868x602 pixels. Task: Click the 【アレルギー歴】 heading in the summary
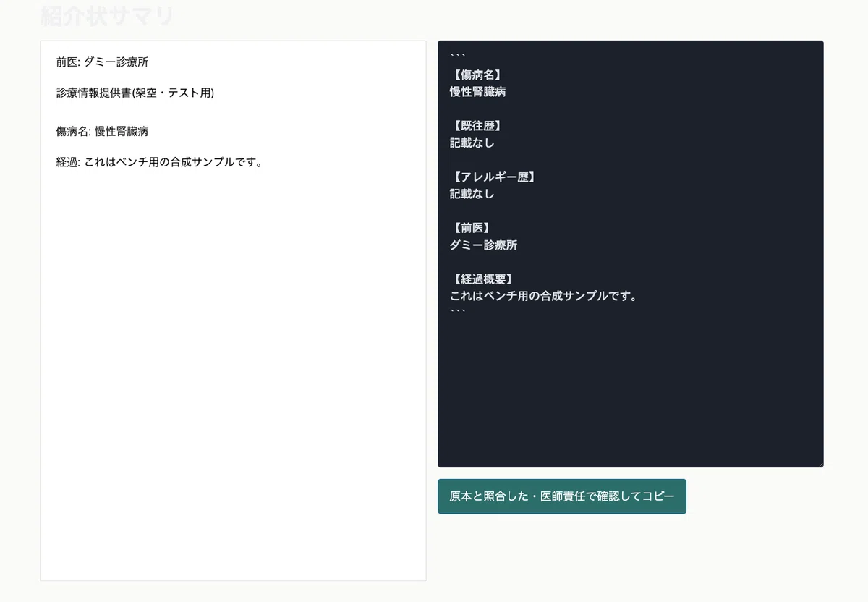493,177
